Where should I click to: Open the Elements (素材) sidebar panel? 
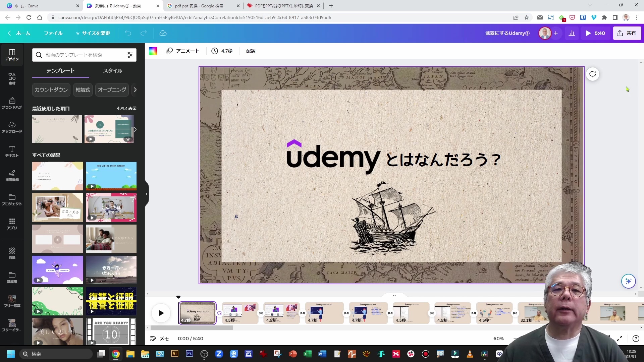(12, 79)
